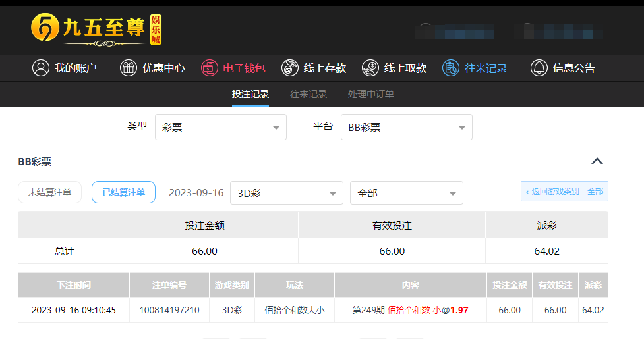The width and height of the screenshot is (644, 339).
Task: Click the summary 有效投注 header
Action: (392, 226)
